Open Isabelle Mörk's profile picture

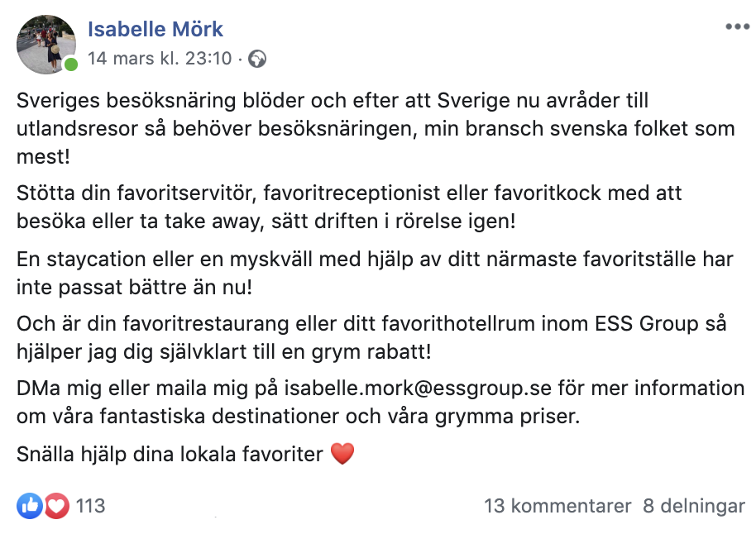coord(46,45)
